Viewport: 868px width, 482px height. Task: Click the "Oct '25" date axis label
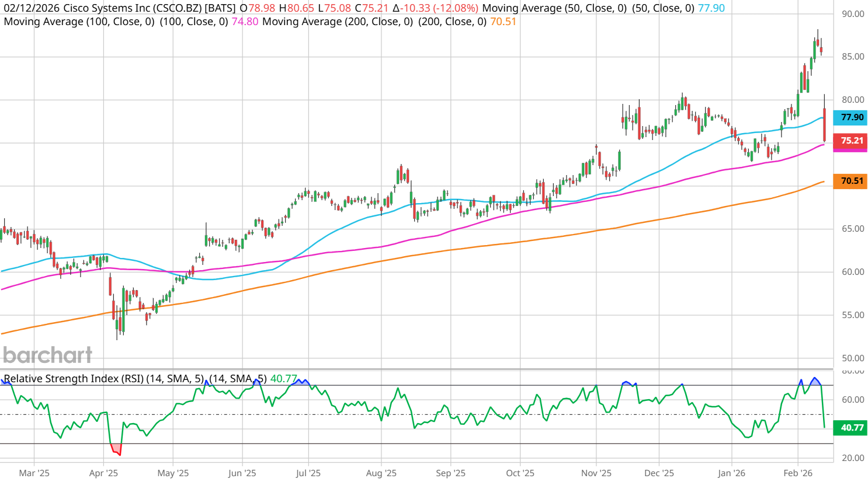click(x=520, y=473)
